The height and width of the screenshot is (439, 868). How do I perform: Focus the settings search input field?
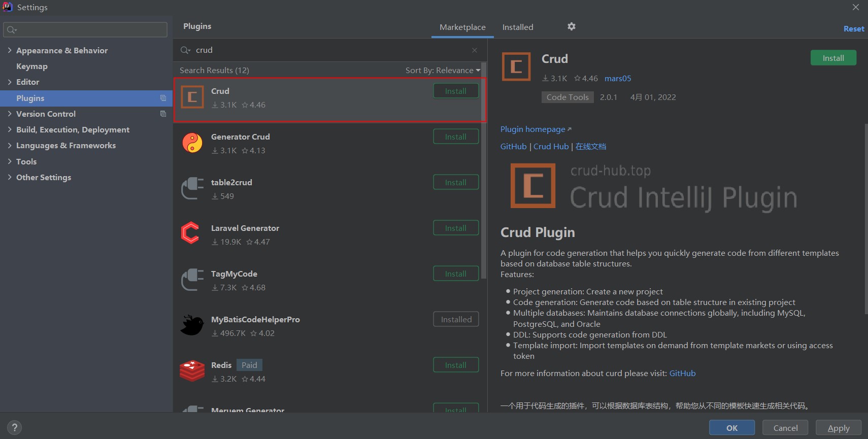(85, 29)
